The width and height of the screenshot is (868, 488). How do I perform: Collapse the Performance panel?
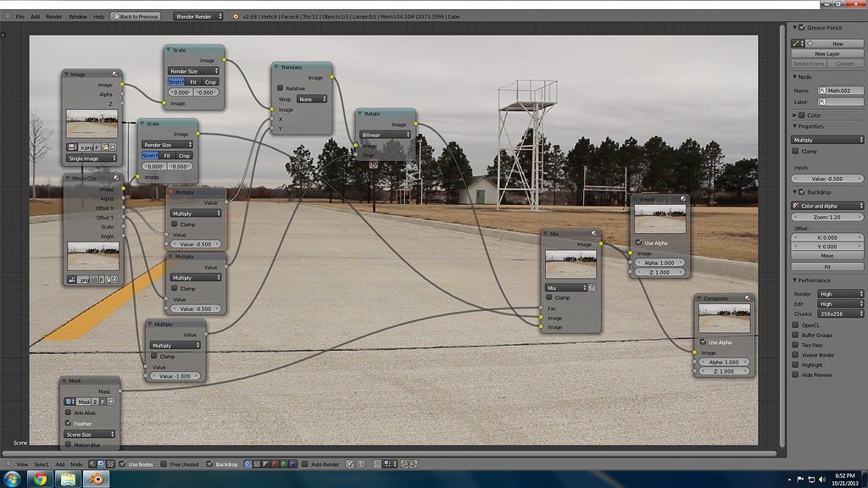[x=795, y=280]
